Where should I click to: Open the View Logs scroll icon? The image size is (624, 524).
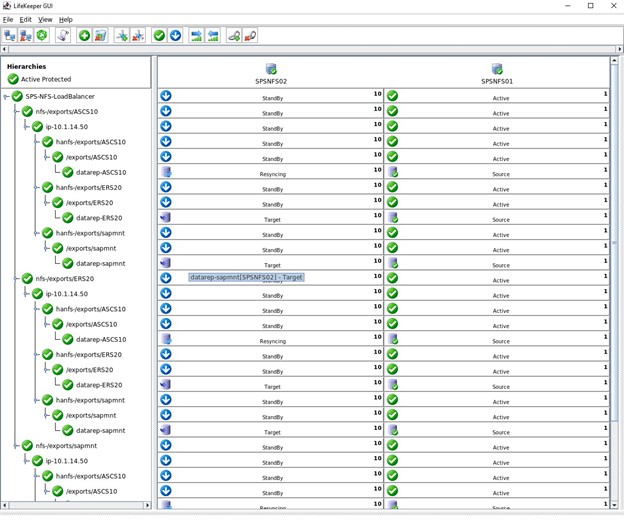point(62,35)
